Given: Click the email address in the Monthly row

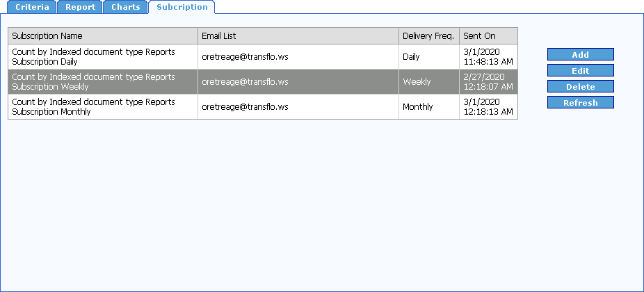Looking at the screenshot, I should point(245,107).
